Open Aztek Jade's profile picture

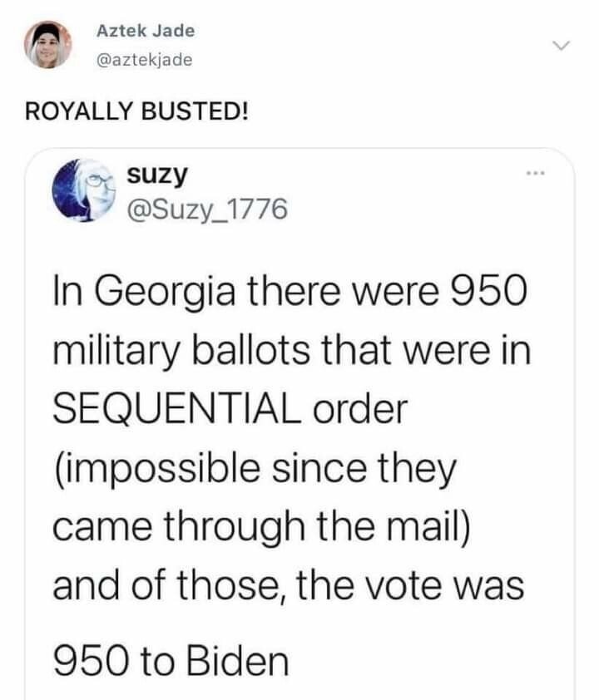(47, 45)
